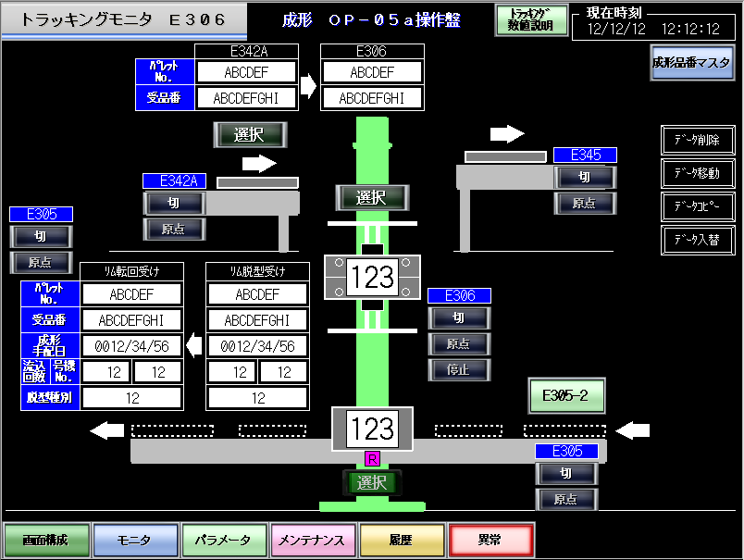The height and width of the screenshot is (560, 744).
Task: Open the 異常 tab in bottom bar
Action: pos(491,540)
